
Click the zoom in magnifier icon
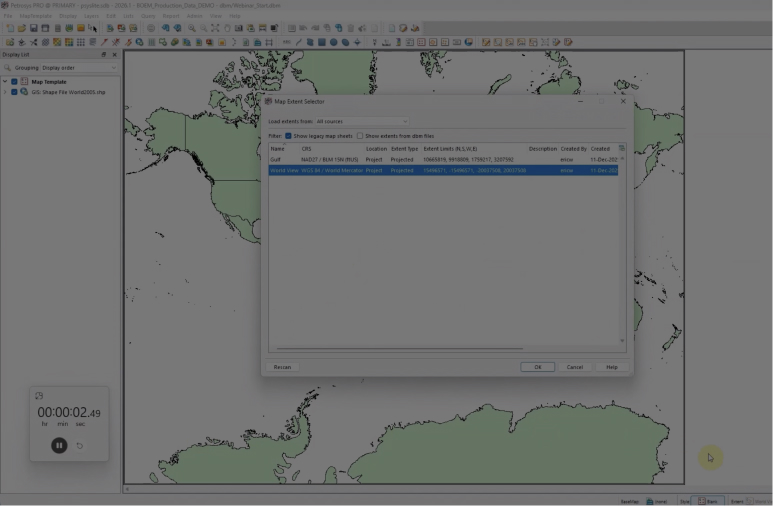coord(191,28)
